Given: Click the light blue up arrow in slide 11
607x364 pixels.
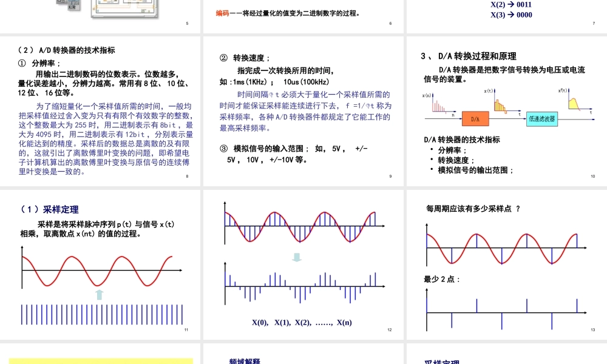Looking at the screenshot, I should point(100,295).
